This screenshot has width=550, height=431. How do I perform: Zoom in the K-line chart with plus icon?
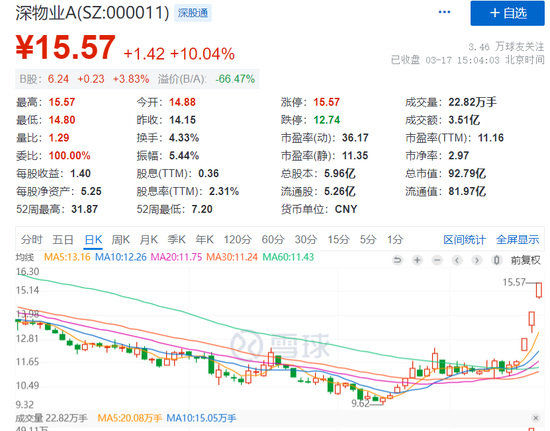click(417, 260)
